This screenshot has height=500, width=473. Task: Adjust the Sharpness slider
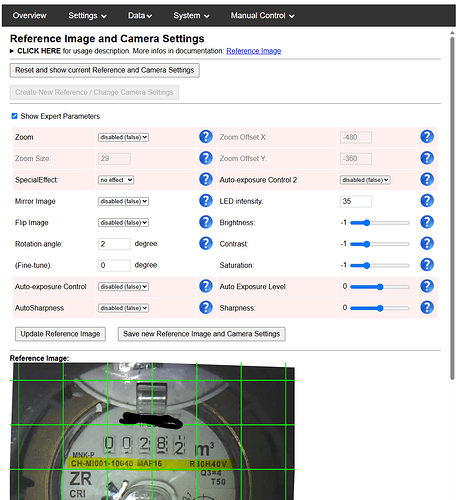pyautogui.click(x=380, y=308)
